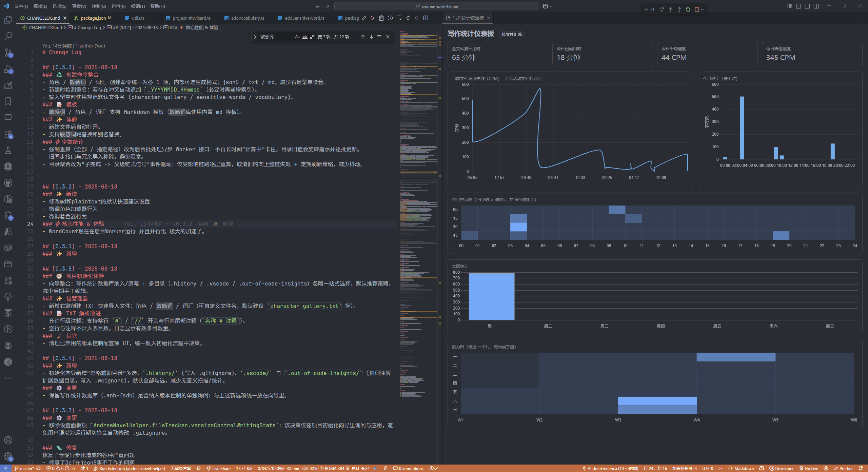This screenshot has height=472, width=868.
Task: Open the Manage settings gear icon
Action: (8, 456)
